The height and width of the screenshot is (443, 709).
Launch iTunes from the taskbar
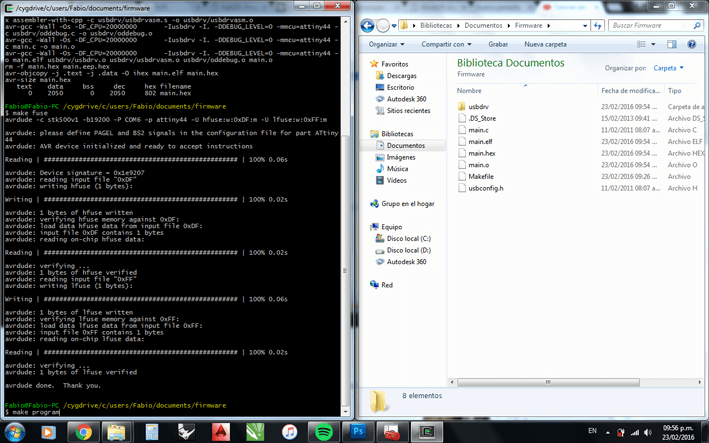pos(289,432)
